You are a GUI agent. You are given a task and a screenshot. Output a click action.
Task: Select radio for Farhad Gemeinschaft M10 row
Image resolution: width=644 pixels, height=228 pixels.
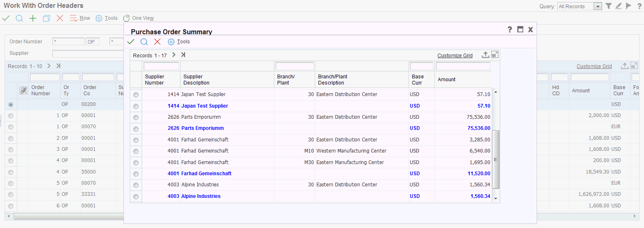click(136, 151)
